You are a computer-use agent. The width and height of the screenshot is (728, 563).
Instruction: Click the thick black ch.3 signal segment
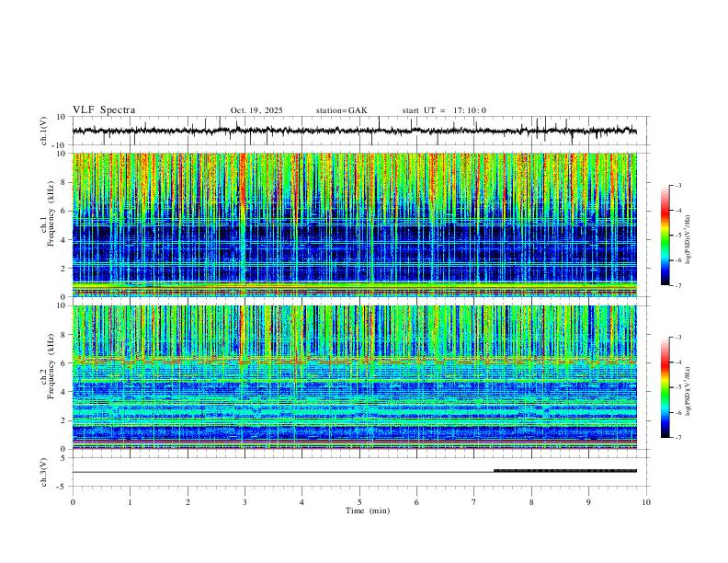click(565, 471)
